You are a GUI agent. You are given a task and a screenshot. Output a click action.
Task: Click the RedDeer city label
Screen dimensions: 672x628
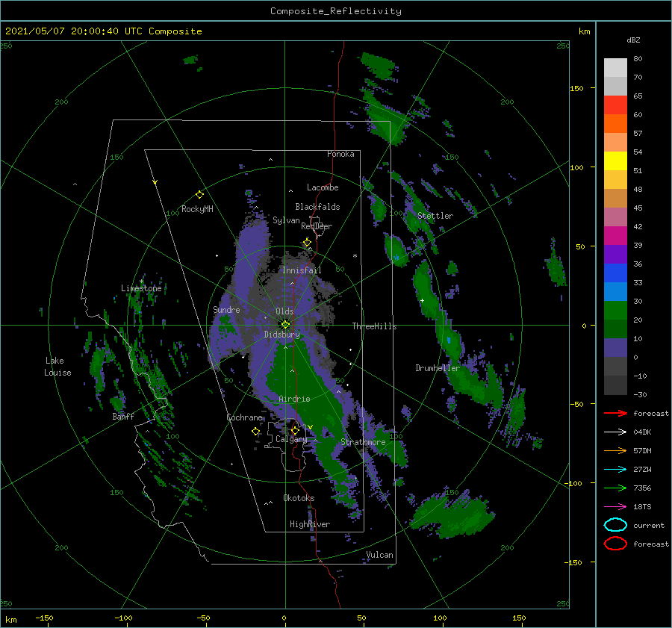pos(317,226)
